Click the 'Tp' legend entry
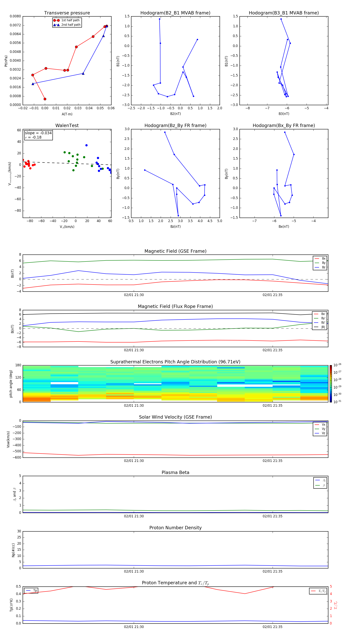The width and height of the screenshot is (351, 644). tap(31, 591)
